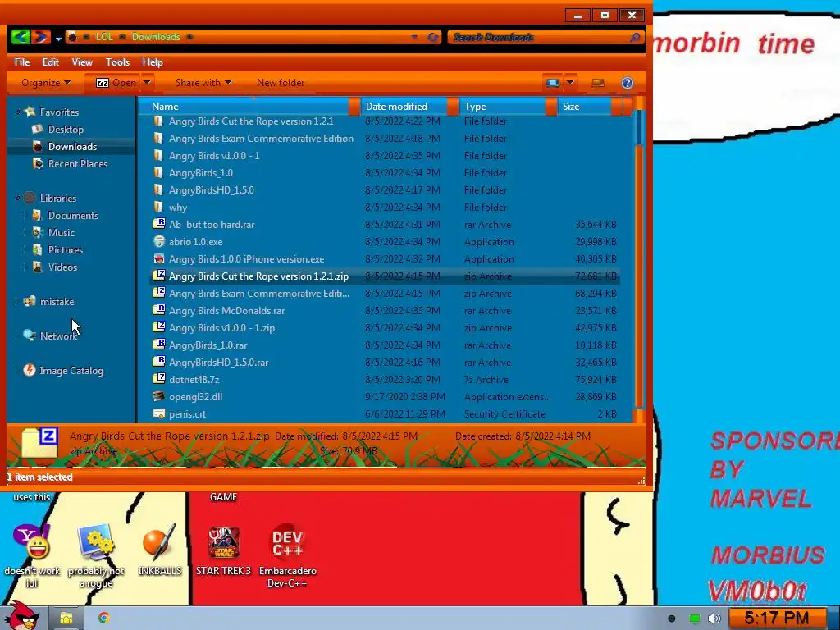The width and height of the screenshot is (840, 630).
Task: Open the Help menu
Action: (x=153, y=62)
